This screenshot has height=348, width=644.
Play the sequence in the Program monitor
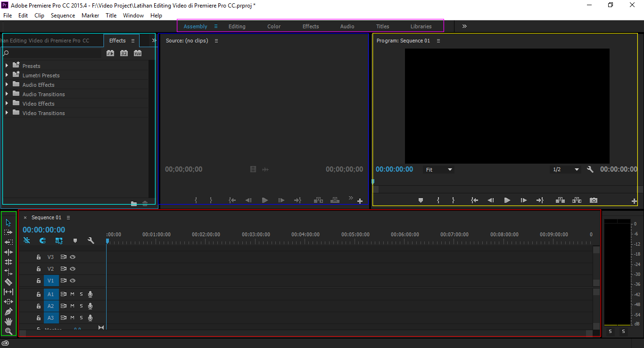[x=507, y=200]
